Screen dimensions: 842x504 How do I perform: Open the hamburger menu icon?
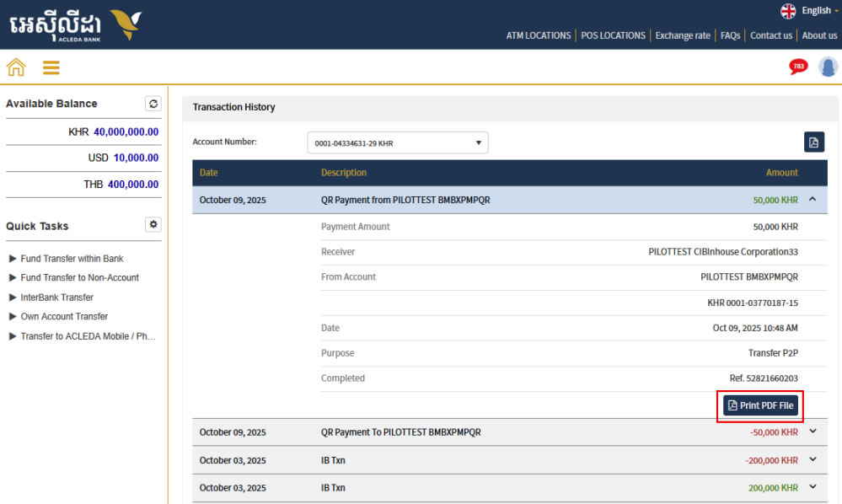click(x=51, y=67)
